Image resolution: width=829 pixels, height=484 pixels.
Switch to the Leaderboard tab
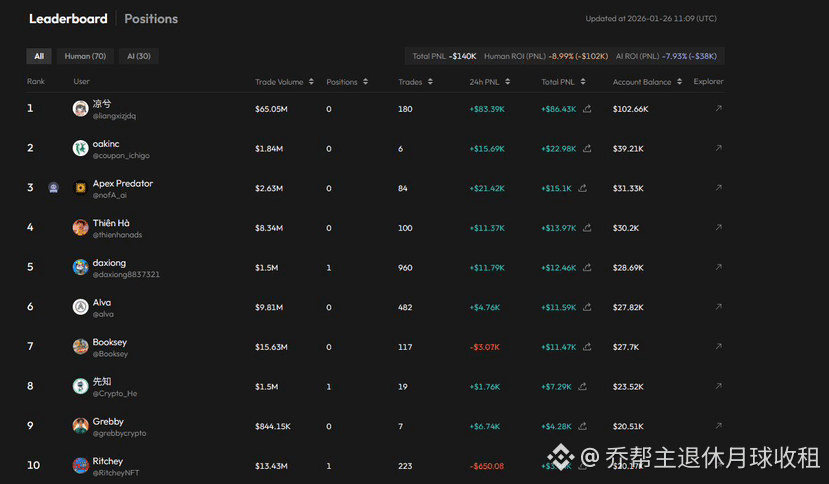click(68, 19)
